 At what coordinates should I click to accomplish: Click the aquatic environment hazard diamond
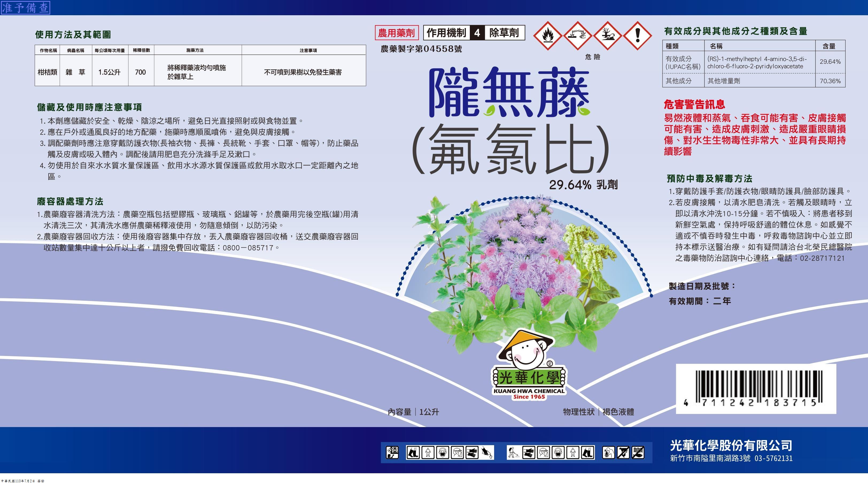(x=607, y=36)
